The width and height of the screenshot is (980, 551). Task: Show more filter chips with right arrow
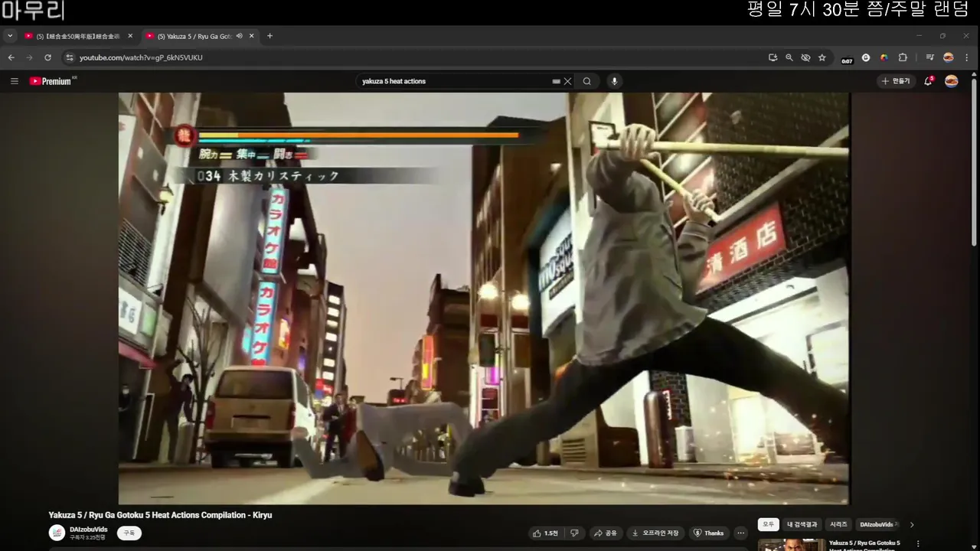point(912,524)
